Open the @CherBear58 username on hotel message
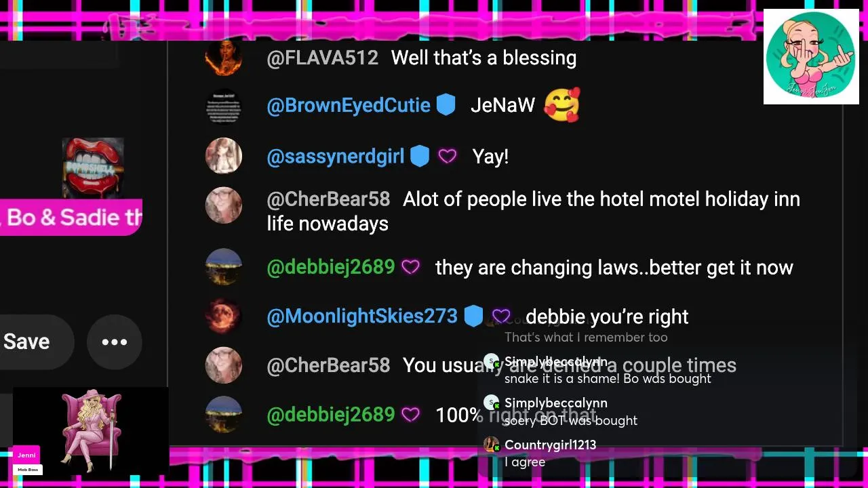Viewport: 868px width, 488px height. [328, 199]
